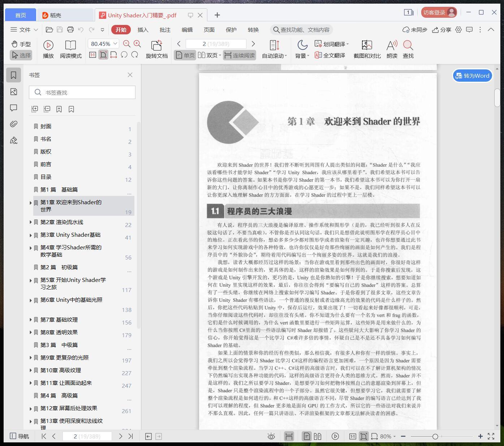
Task: Click the feedback chat icon near Share
Action: click(x=469, y=30)
